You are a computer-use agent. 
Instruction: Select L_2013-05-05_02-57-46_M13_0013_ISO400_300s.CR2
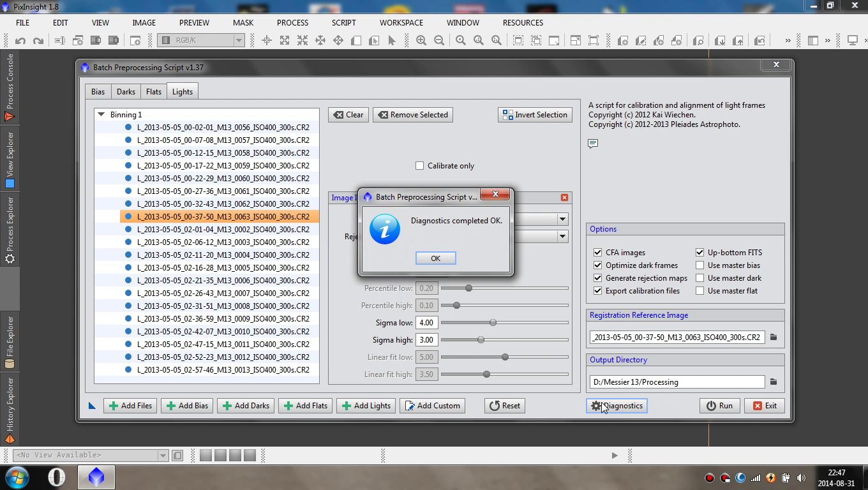click(219, 370)
